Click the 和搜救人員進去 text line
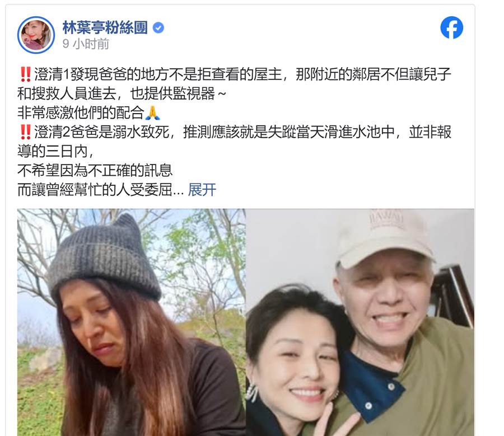This screenshot has height=436, width=504. click(122, 93)
